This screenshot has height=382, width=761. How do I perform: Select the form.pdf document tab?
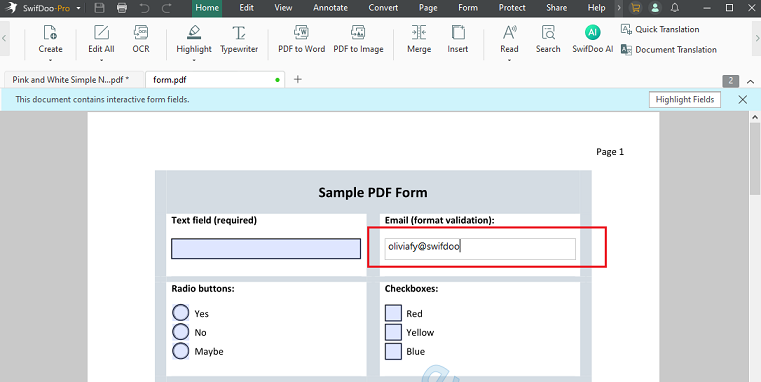tap(215, 80)
